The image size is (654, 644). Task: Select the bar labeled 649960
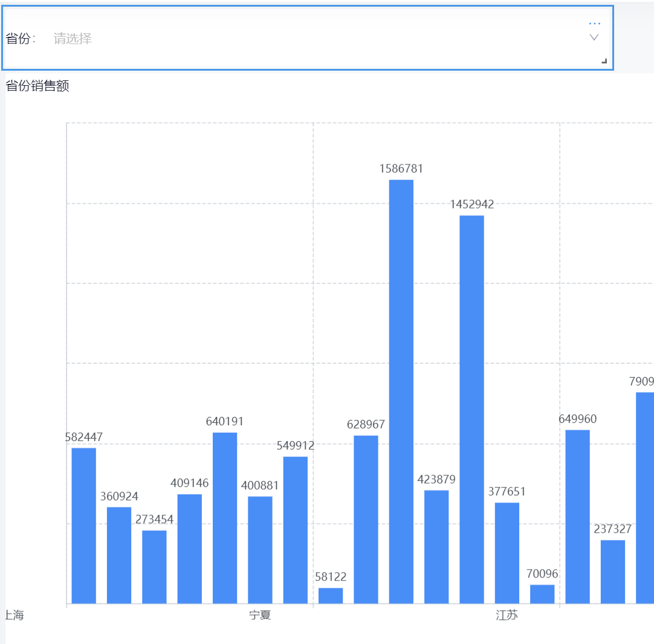click(x=577, y=517)
